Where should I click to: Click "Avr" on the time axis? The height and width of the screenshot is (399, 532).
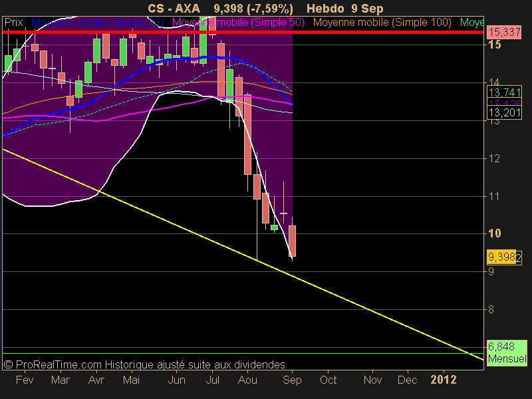click(96, 380)
